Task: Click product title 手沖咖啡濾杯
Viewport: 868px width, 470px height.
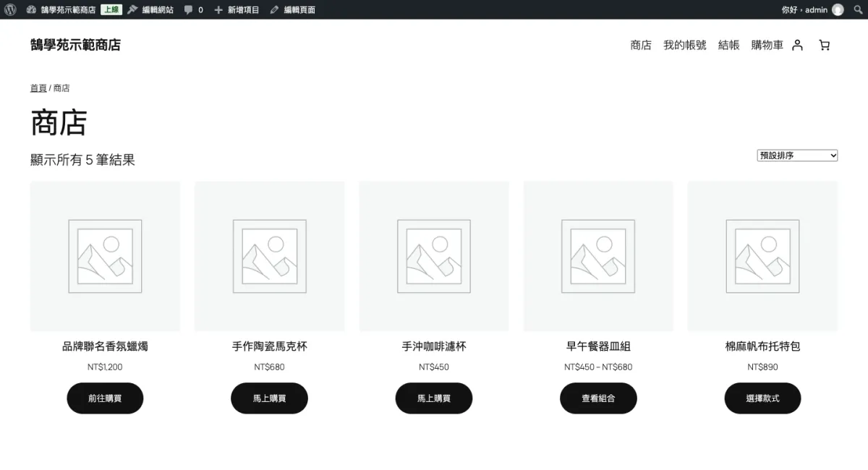Action: pyautogui.click(x=434, y=346)
